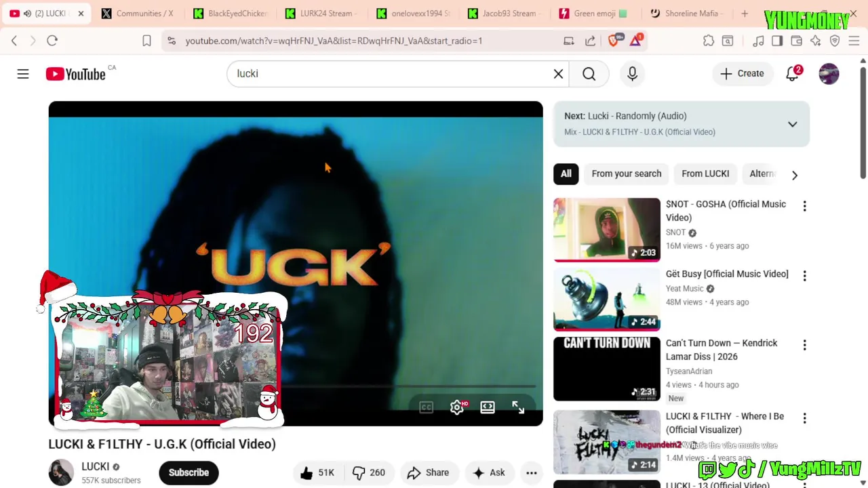Toggle the browser sidebar panel icon
The image size is (868, 488).
tap(777, 41)
